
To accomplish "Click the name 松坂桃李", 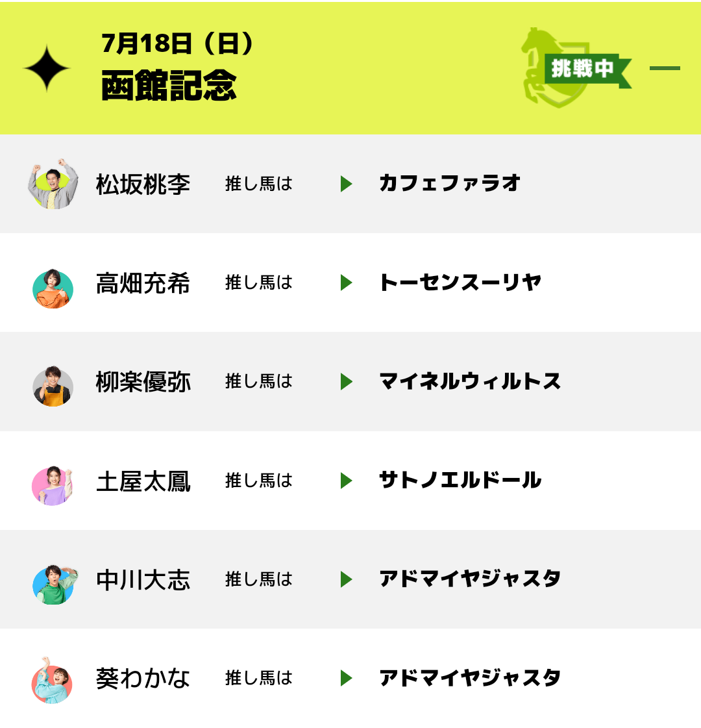I will coord(143,184).
